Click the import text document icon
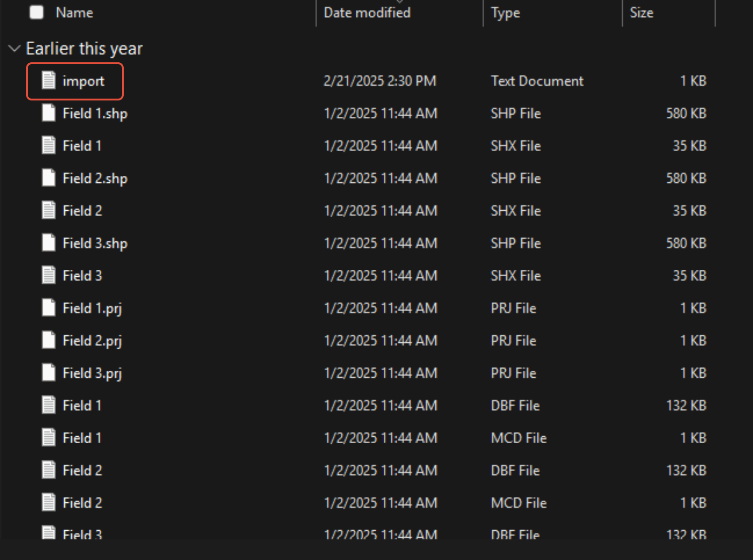This screenshot has height=560, width=753. (x=49, y=80)
